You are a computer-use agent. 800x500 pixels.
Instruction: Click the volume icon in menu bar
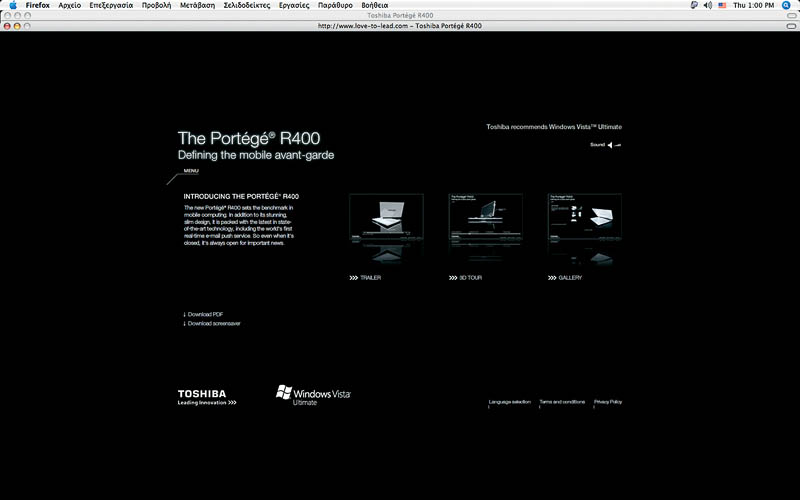coord(708,5)
